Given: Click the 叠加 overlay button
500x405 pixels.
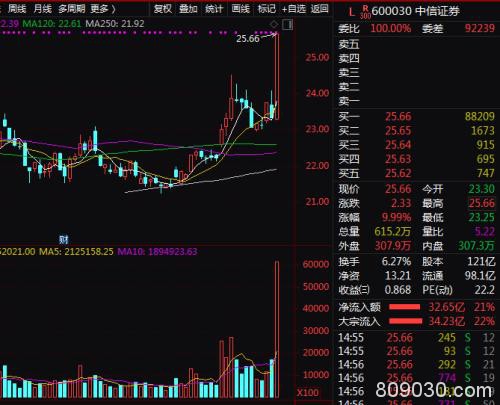Looking at the screenshot, I should (188, 9).
